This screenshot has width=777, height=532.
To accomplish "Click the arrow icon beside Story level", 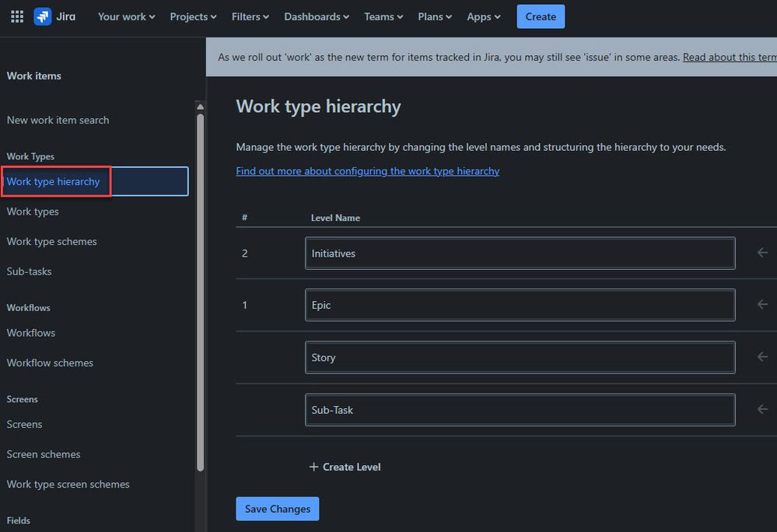I will (762, 357).
